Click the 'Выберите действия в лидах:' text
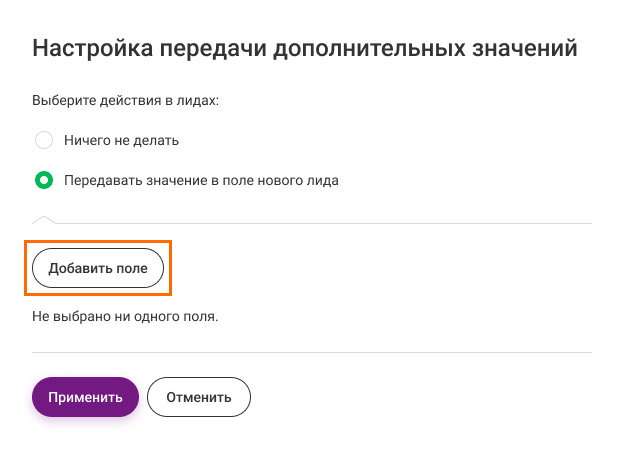 click(125, 100)
